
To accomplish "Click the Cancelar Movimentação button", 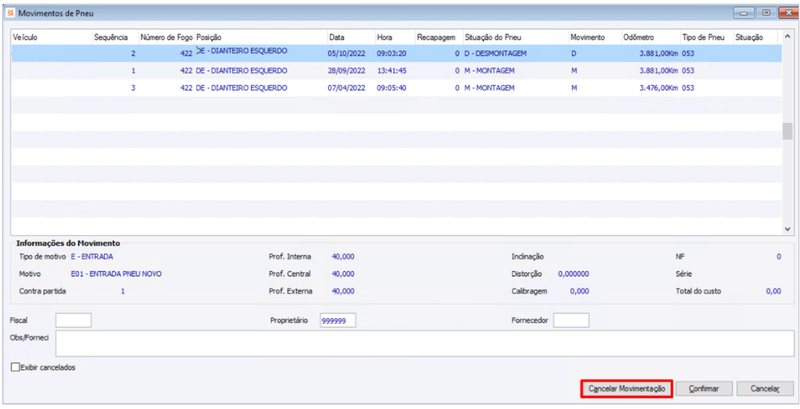I will coord(626,388).
